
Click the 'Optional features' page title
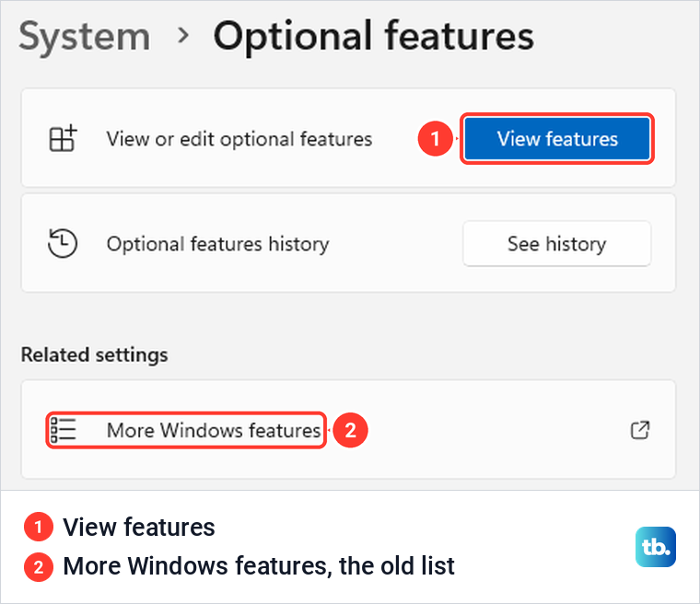[374, 37]
